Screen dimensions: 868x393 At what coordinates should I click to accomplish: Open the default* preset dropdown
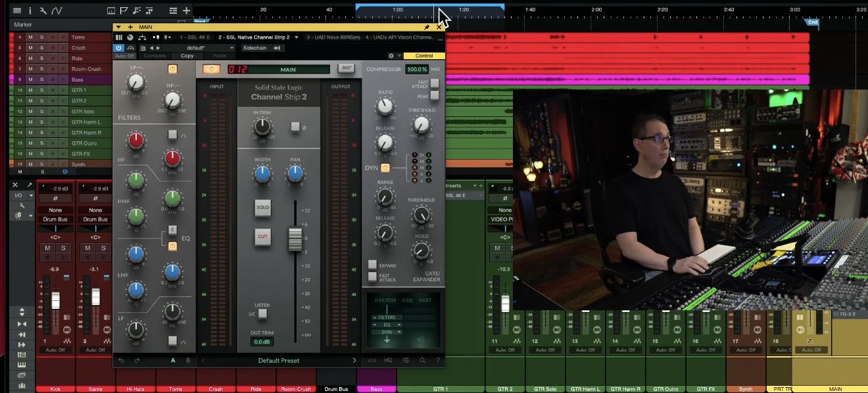point(197,48)
